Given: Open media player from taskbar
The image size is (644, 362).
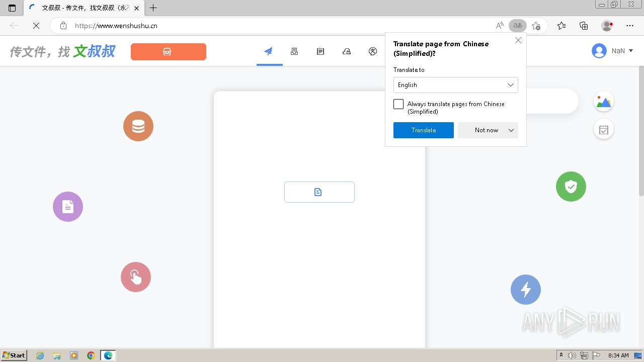Looking at the screenshot, I should point(74,355).
